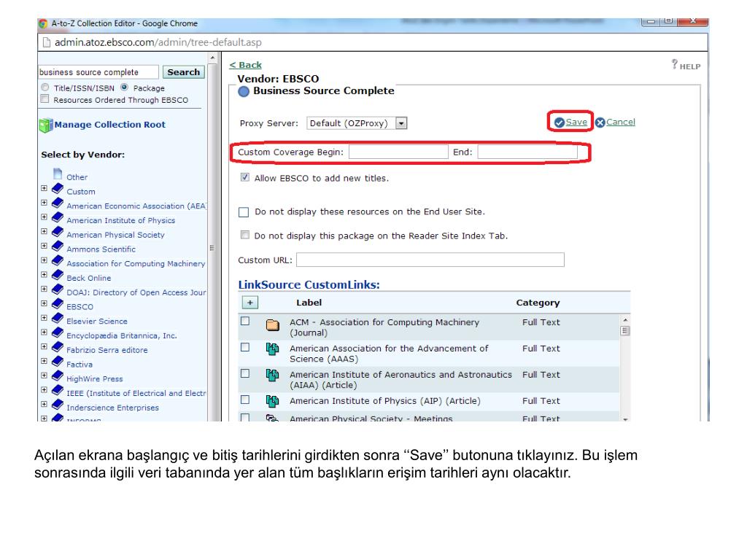Click the Chrome icon in the title bar
This screenshot has width=747, height=560.
(43, 23)
